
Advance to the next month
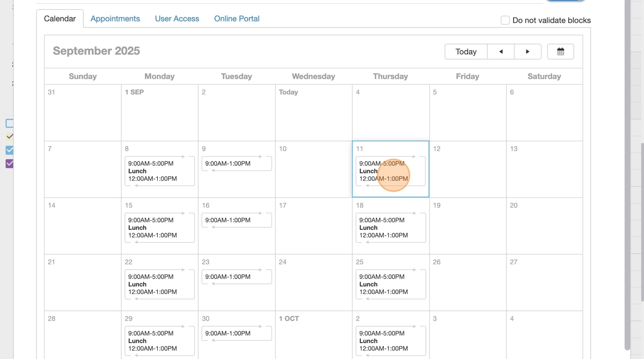(x=527, y=51)
